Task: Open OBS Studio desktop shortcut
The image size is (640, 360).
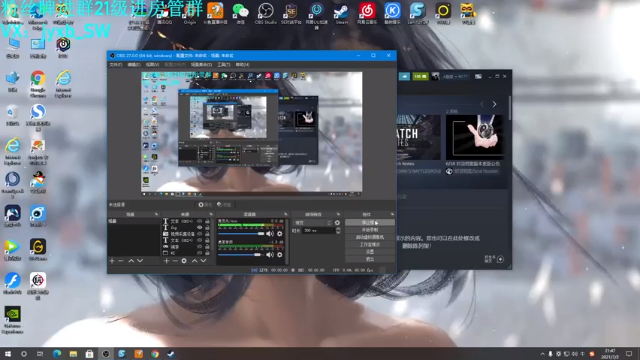Action: (x=266, y=13)
